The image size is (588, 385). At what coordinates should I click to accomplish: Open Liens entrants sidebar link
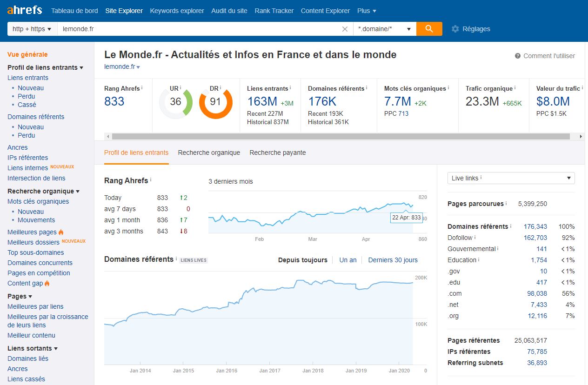28,78
